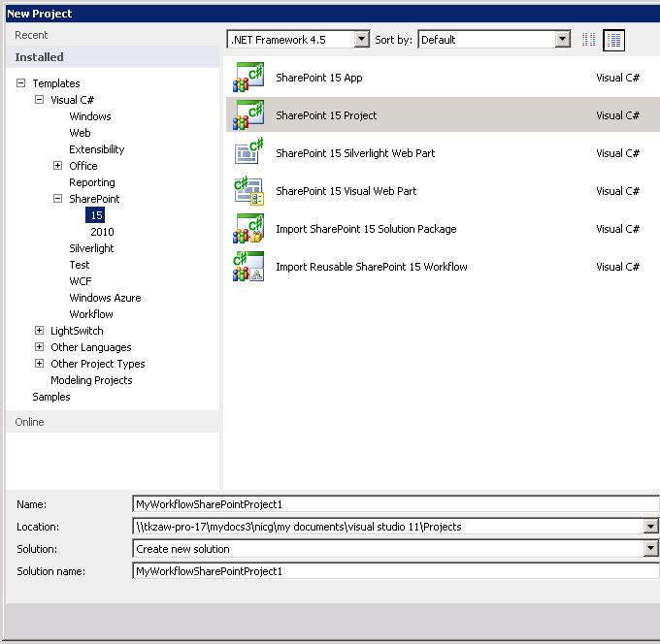Select the Windows Azure category
This screenshot has height=644, width=660.
click(x=105, y=298)
